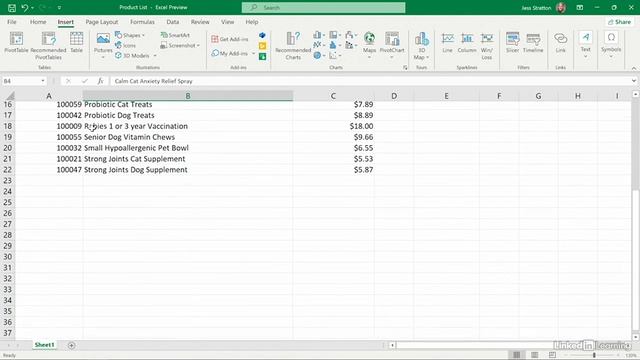Image resolution: width=640 pixels, height=360 pixels.
Task: Click the Share button
Action: coord(619,22)
